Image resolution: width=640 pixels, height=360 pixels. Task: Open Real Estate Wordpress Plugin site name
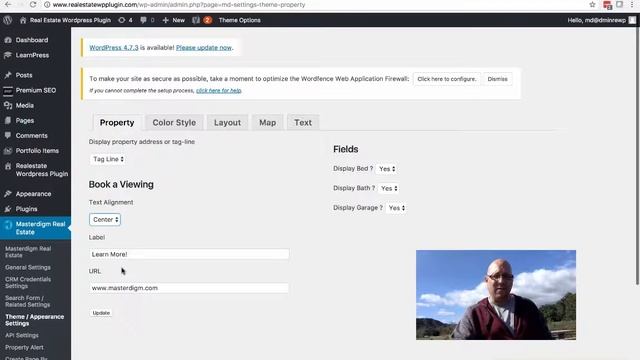(x=70, y=20)
